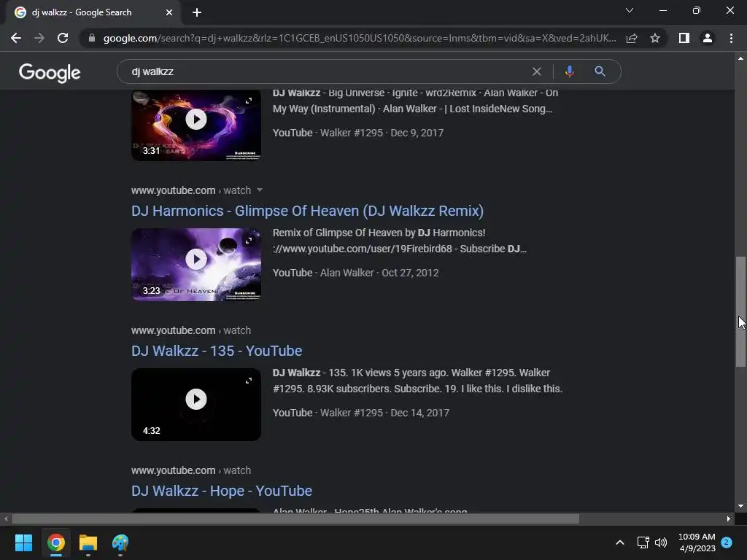Show hidden system tray icons

coord(620,542)
